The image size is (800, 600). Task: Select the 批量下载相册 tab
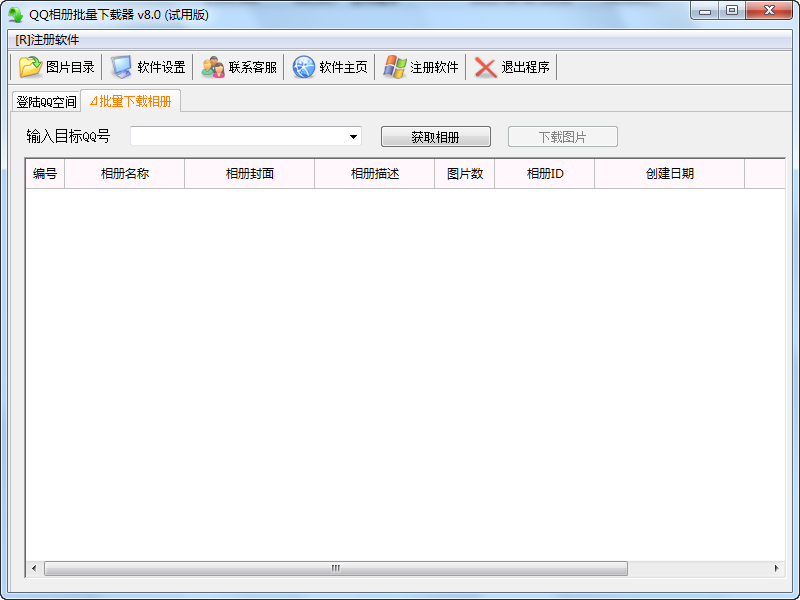pos(131,101)
